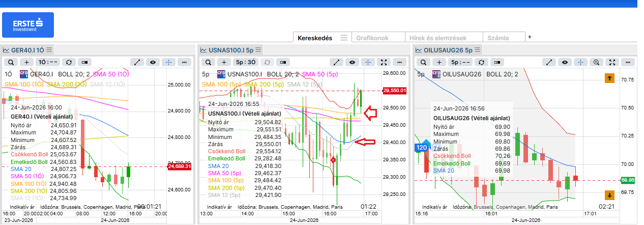Screen dimensions: 644x225
Task: Select the drawing line tool in USNAS100.I chart
Action: point(336,62)
